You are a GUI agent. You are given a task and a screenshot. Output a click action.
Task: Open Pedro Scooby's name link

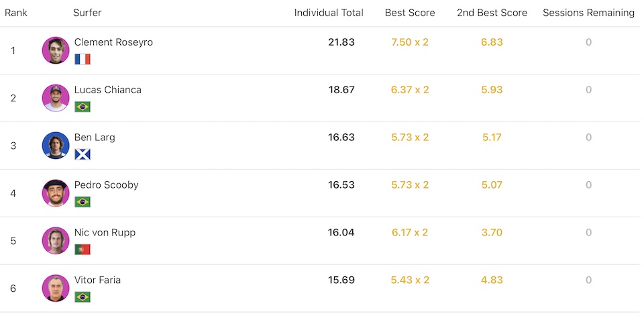pos(106,185)
